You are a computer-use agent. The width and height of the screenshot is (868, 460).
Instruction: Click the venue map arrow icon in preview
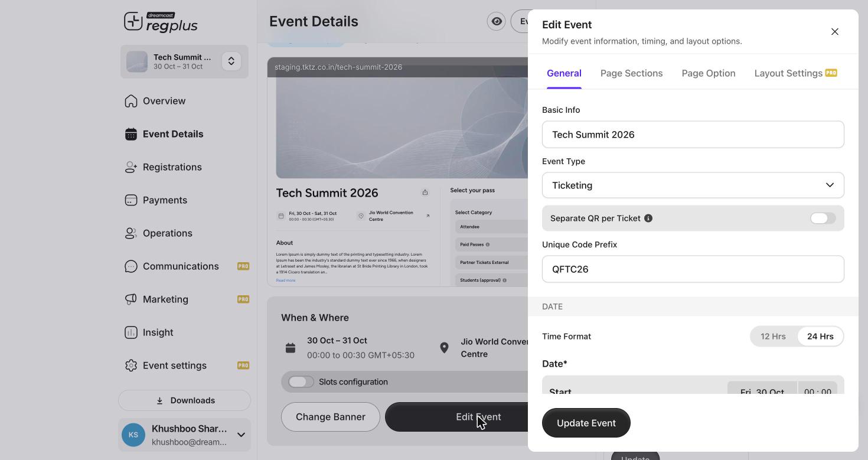(428, 216)
